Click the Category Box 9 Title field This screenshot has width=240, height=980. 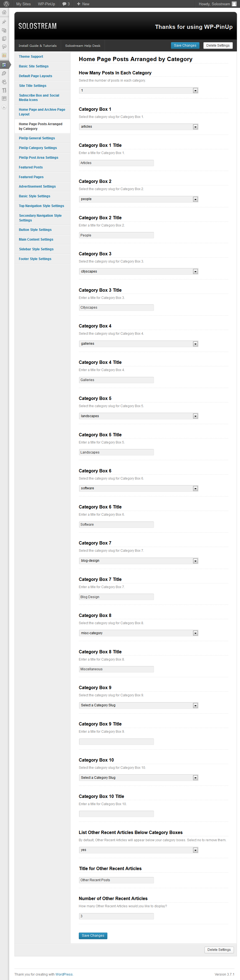coord(116,742)
